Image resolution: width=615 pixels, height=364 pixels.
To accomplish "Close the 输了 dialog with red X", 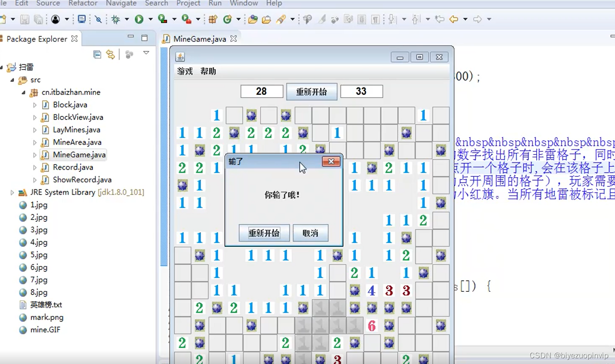I will pyautogui.click(x=331, y=161).
